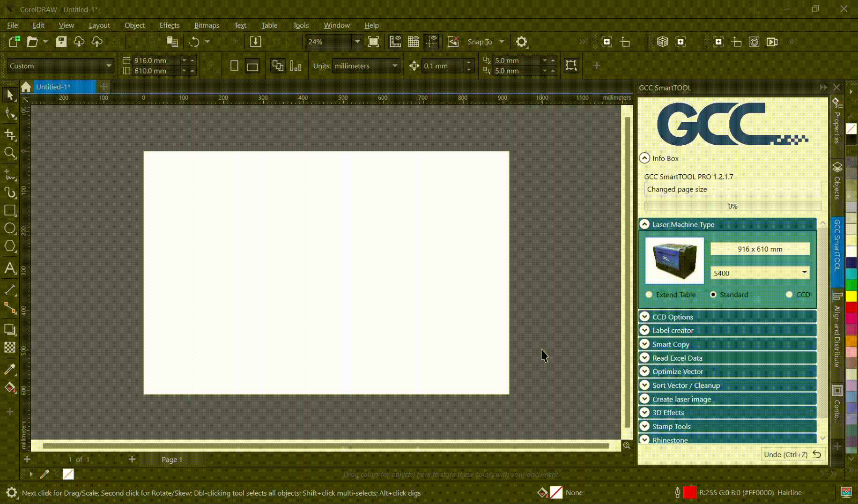Select the Text tool
Viewport: 858px width, 504px height.
click(10, 268)
